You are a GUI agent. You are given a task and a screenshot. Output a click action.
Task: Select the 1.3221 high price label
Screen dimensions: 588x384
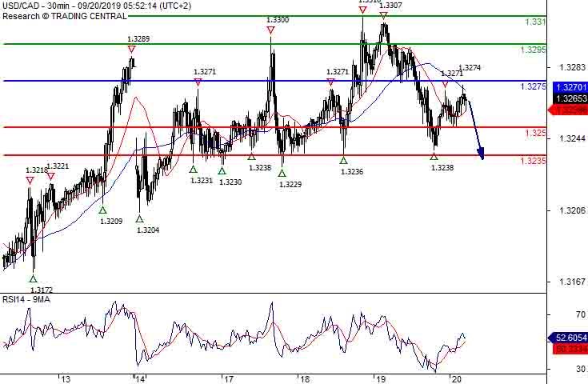pyautogui.click(x=58, y=166)
